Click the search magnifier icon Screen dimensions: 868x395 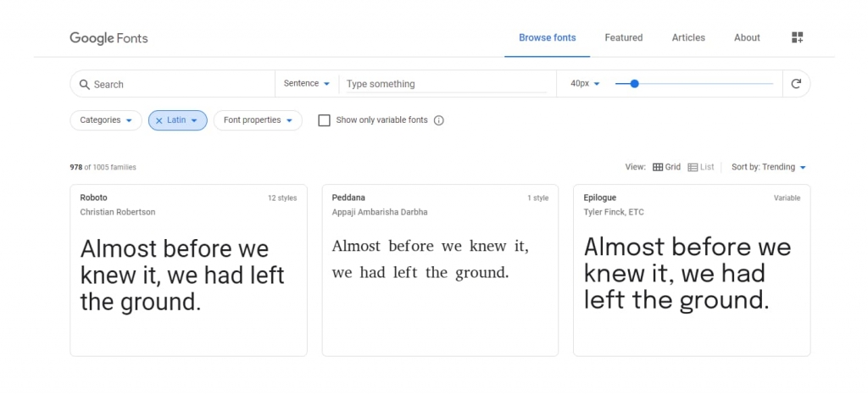84,84
